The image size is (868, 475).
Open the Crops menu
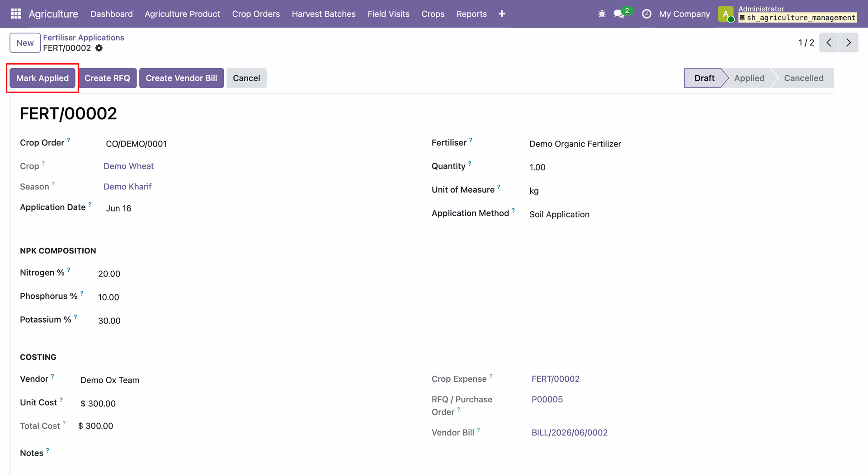click(433, 14)
